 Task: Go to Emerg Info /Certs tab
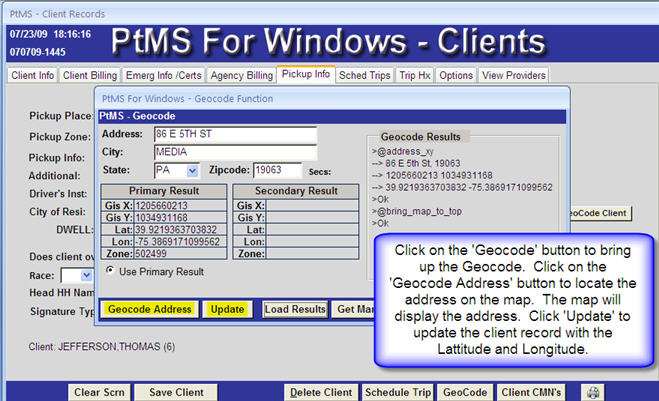[163, 75]
